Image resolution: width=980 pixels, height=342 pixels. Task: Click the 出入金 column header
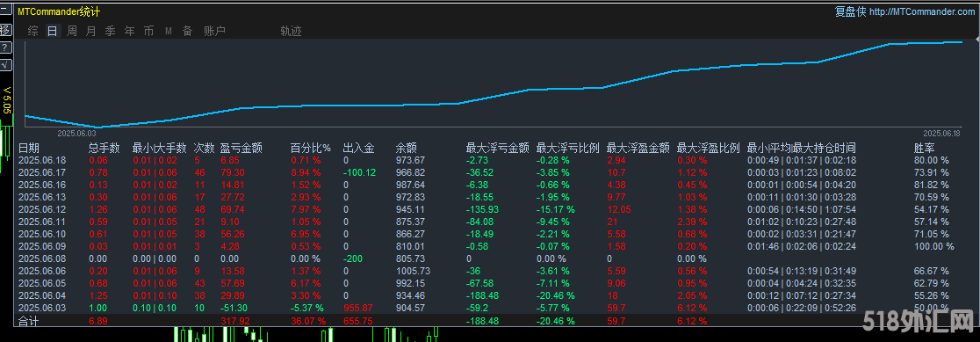(x=359, y=149)
